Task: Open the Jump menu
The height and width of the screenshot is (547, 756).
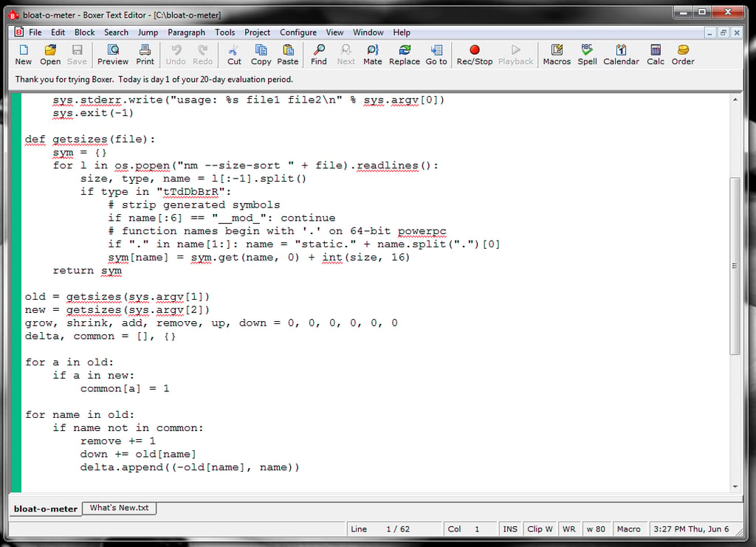Action: [148, 32]
